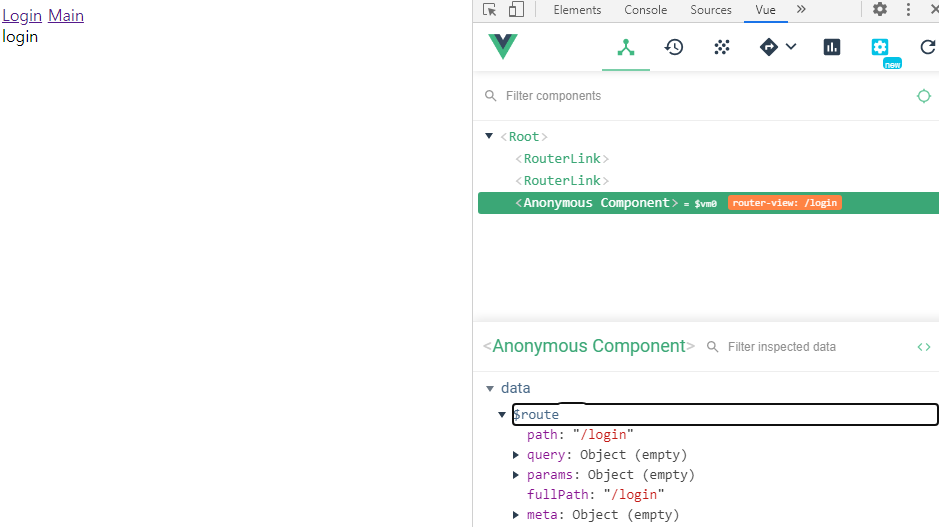Image resolution: width=939 pixels, height=527 pixels.
Task: Select the second RouterLink component
Action: (562, 181)
